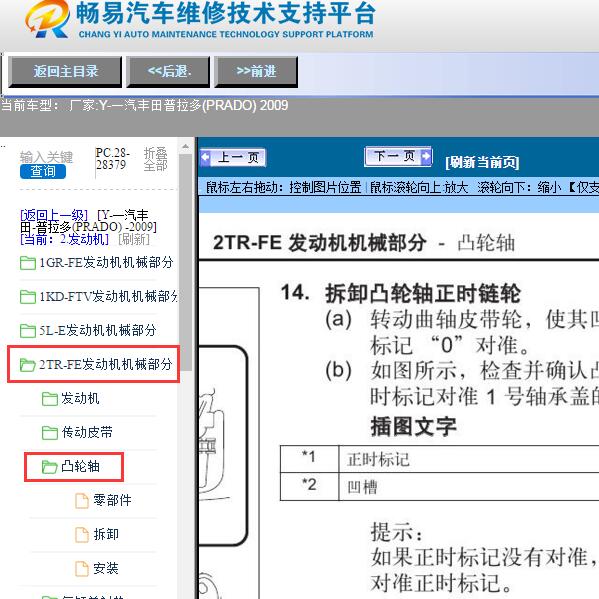Image resolution: width=599 pixels, height=599 pixels.
Task: Click left arrow icon on 上一页
Action: pos(206,157)
